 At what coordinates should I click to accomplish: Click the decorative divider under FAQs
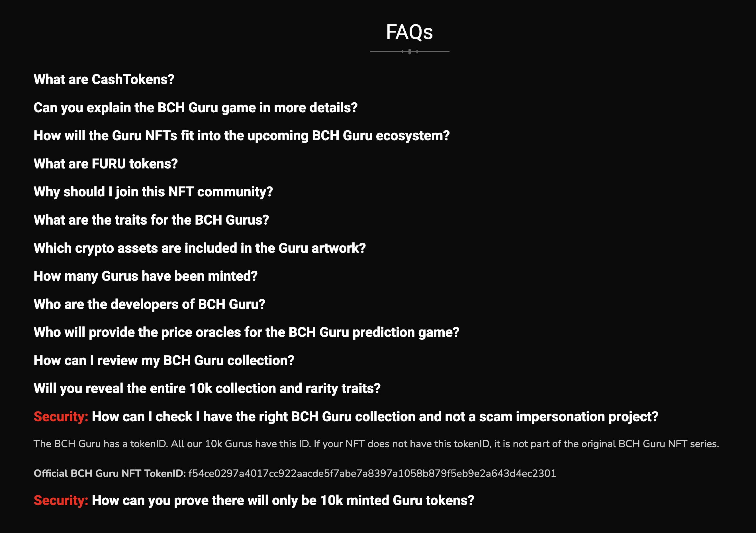click(409, 52)
